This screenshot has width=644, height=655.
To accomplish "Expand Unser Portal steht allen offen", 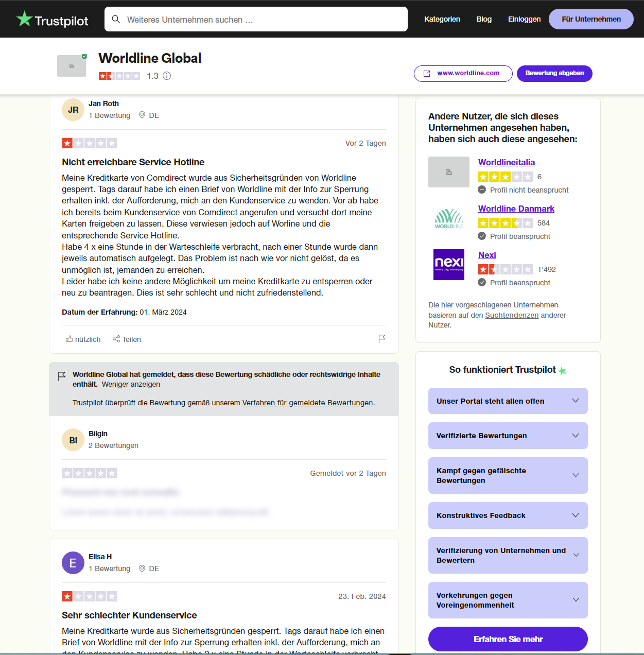I will pos(508,401).
